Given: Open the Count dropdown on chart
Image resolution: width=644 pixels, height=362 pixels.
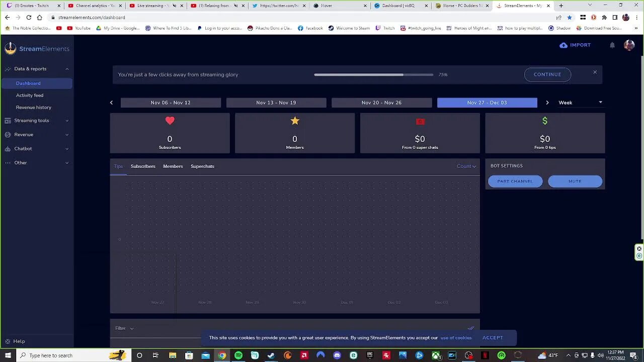Looking at the screenshot, I should [x=466, y=166].
